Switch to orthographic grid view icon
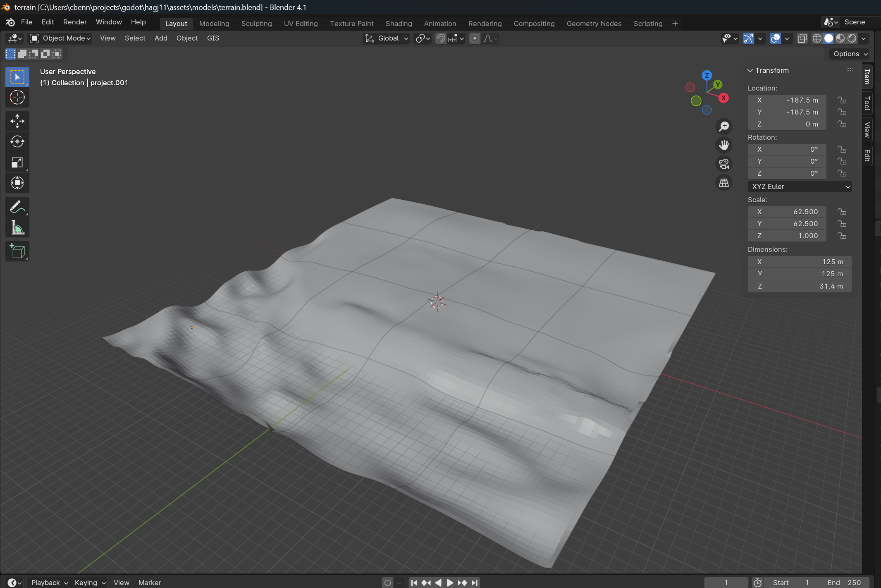The width and height of the screenshot is (881, 588). point(723,183)
